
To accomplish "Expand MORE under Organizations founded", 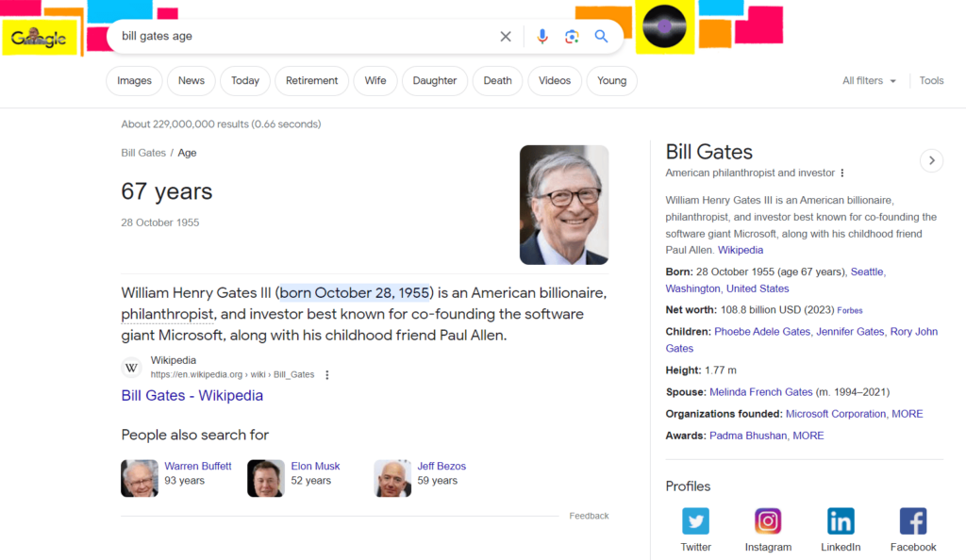I will pos(908,413).
